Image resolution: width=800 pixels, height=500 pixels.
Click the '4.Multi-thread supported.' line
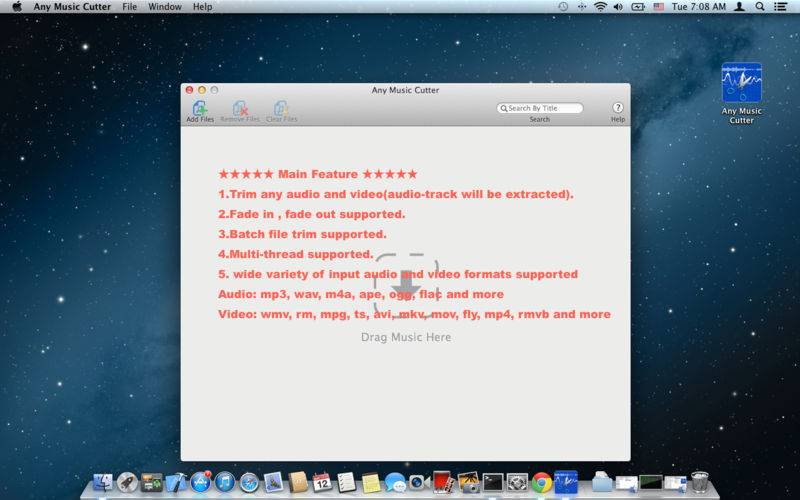pyautogui.click(x=296, y=254)
